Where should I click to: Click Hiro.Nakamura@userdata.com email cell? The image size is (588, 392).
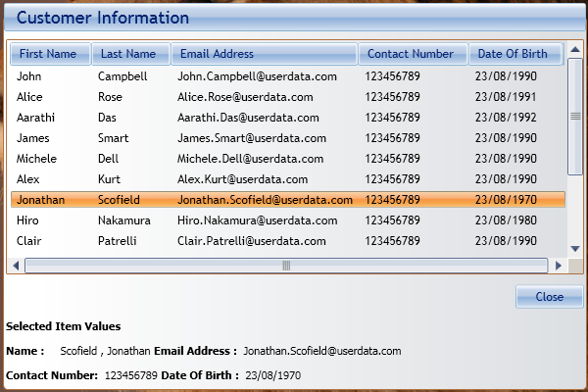click(257, 220)
